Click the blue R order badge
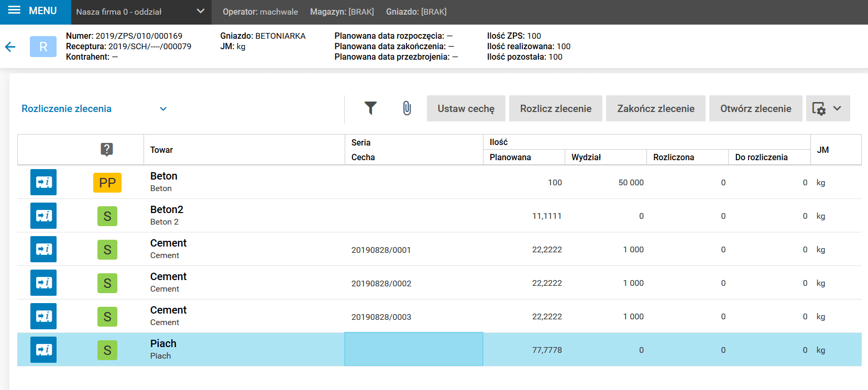Viewport: 868px width, 390px height. coord(43,47)
